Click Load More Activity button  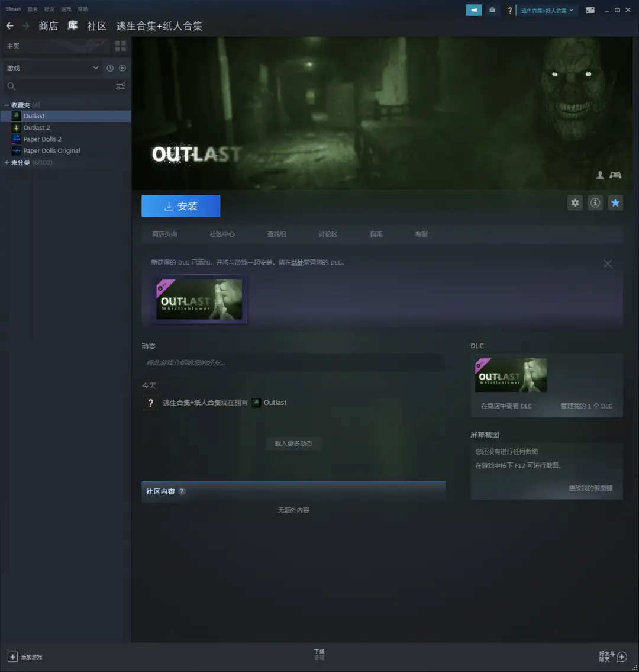pyautogui.click(x=293, y=443)
